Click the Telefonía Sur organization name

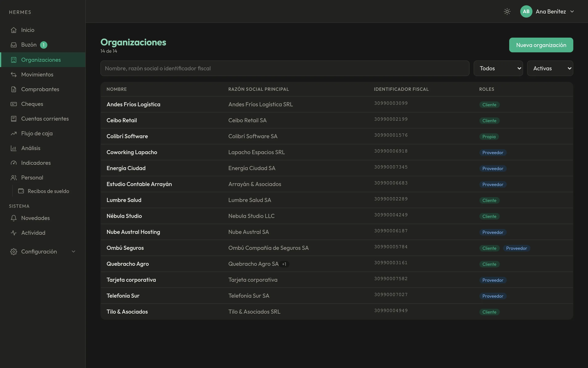pyautogui.click(x=123, y=296)
